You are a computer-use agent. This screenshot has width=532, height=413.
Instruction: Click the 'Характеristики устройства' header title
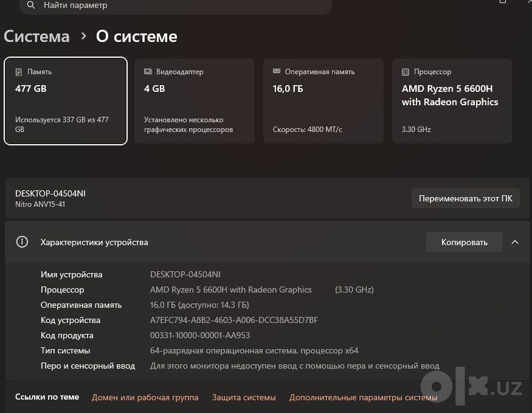coord(94,242)
